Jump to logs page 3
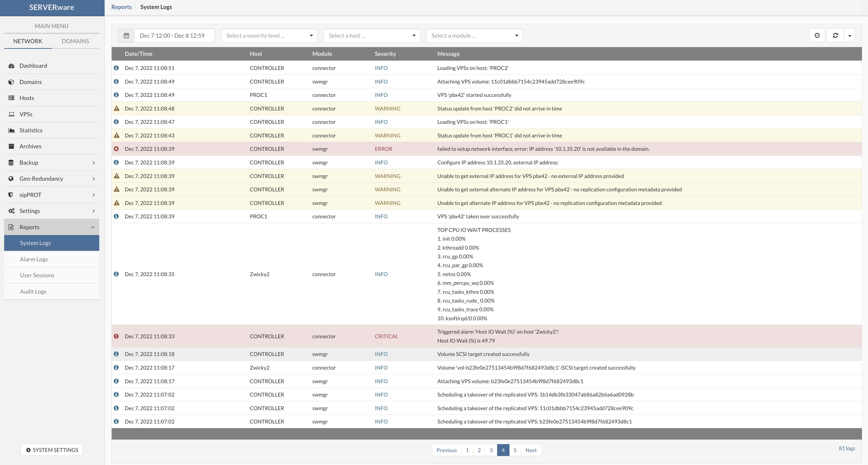This screenshot has width=868, height=465. 491,450
